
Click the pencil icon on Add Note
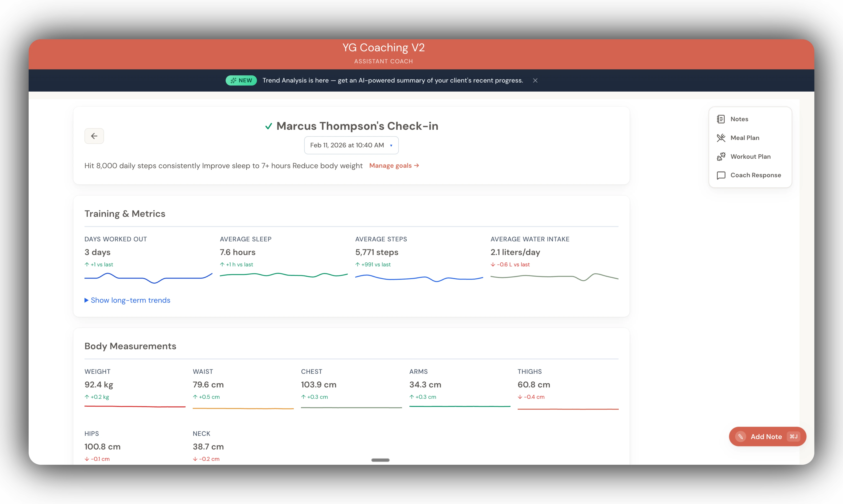pyautogui.click(x=740, y=437)
